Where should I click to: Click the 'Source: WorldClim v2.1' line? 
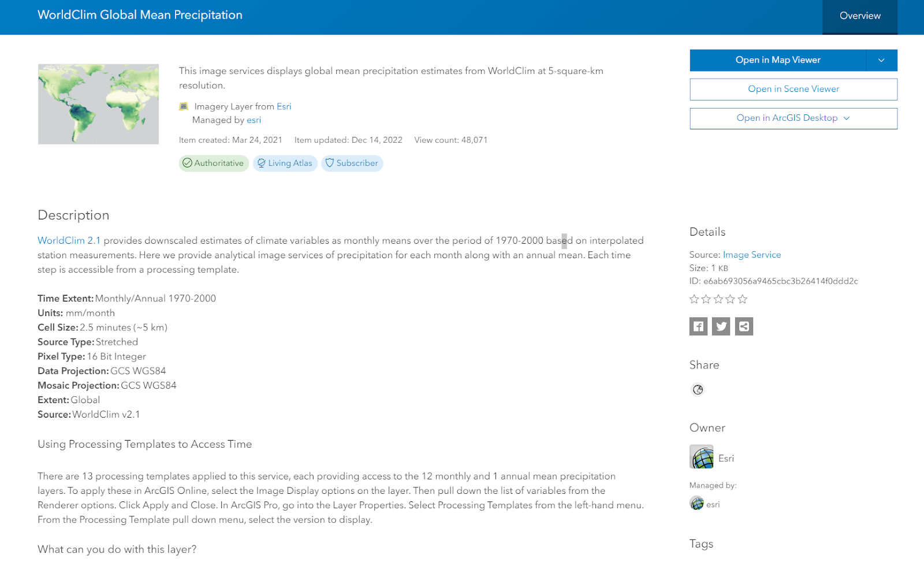[x=89, y=414]
